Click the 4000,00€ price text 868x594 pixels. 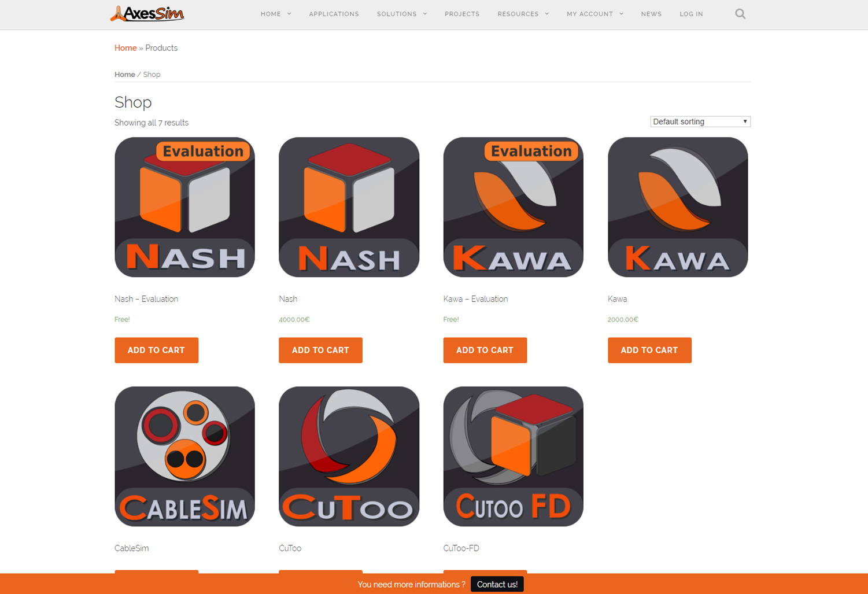click(x=294, y=319)
